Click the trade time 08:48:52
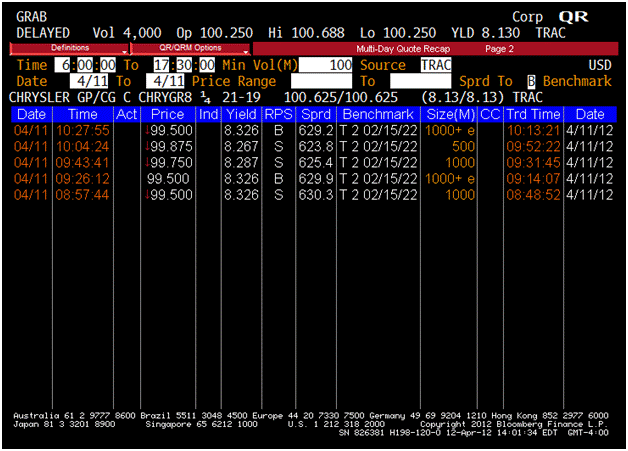 tap(533, 195)
